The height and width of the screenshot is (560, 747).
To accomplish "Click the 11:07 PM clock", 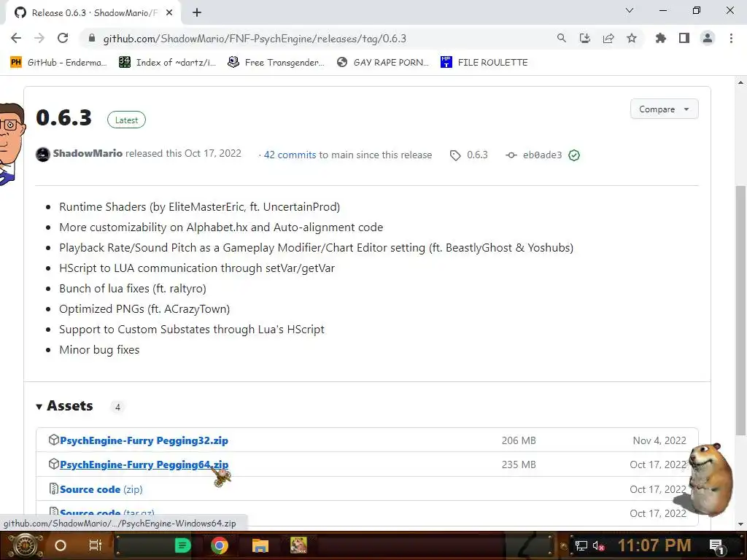I will point(654,545).
